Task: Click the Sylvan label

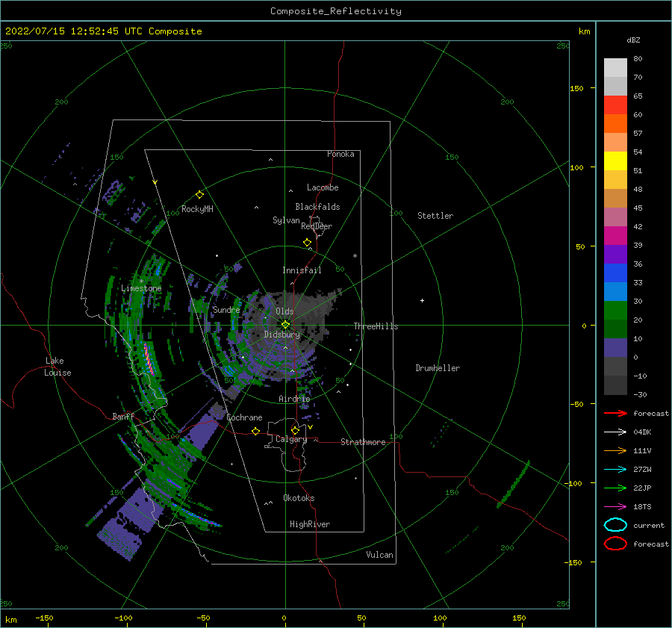Action: click(x=286, y=220)
